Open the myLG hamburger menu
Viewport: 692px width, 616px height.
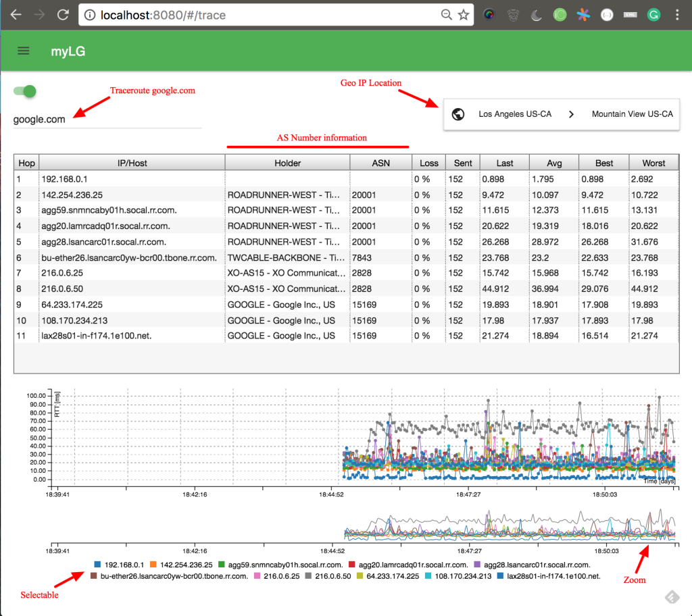[x=23, y=50]
